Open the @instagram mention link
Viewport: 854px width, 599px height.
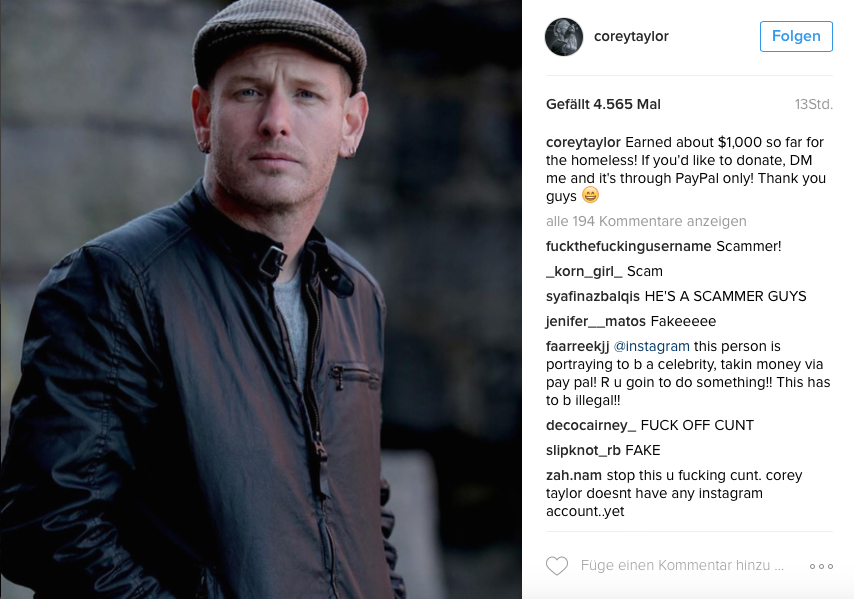651,346
